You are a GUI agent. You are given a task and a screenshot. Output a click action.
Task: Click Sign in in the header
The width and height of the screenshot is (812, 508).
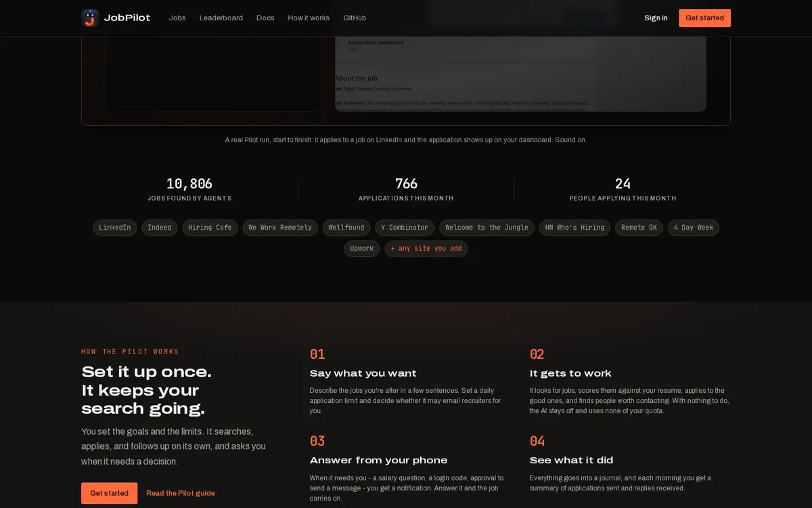click(x=656, y=18)
